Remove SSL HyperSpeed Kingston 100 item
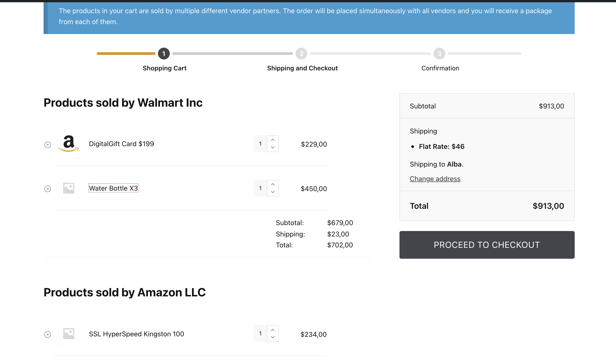This screenshot has width=616, height=364. [x=48, y=334]
